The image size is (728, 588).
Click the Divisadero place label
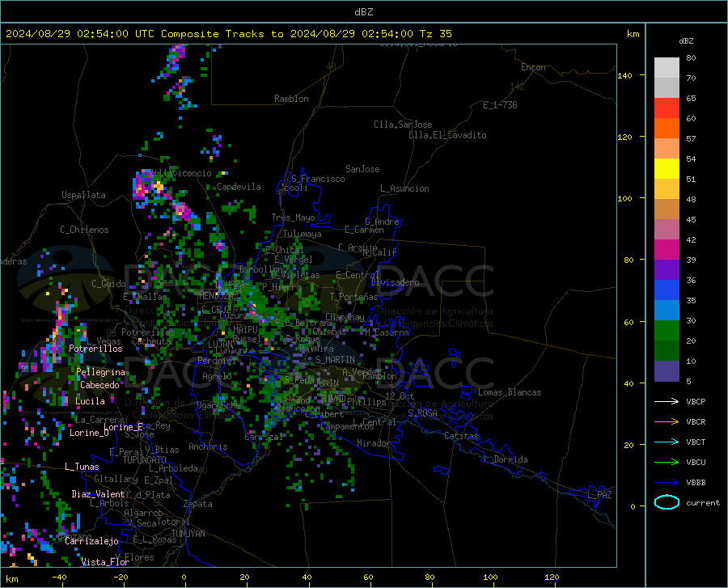(395, 282)
